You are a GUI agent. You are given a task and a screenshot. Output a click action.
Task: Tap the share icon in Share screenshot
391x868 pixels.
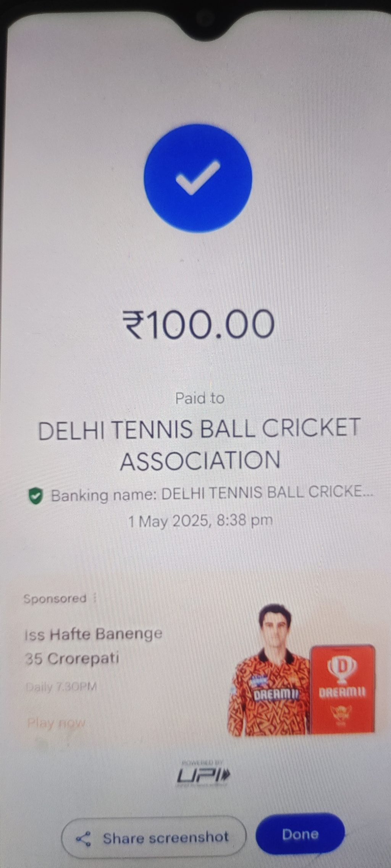[x=83, y=839]
